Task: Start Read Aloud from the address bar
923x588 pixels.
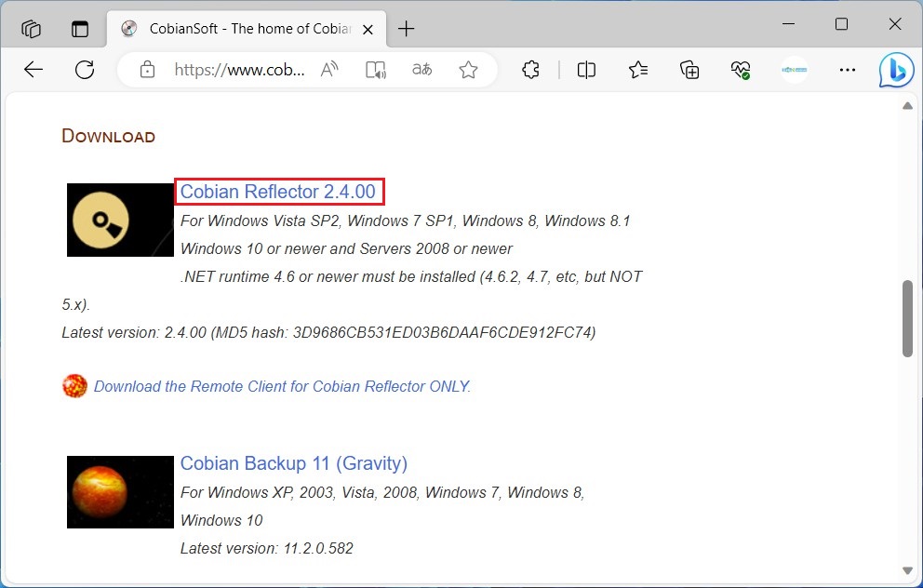Action: 329,70
